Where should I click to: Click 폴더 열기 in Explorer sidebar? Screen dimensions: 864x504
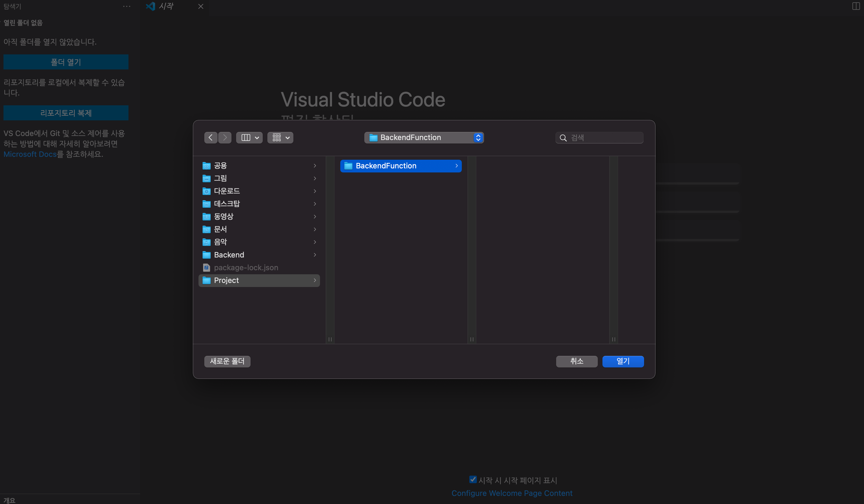tap(66, 62)
